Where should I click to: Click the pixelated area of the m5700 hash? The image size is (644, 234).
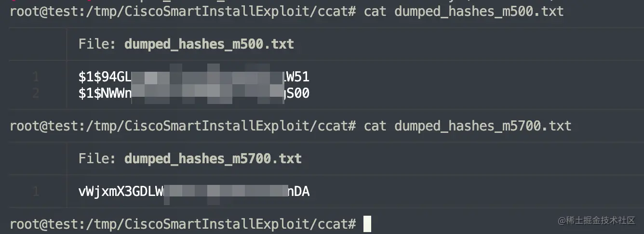click(x=226, y=192)
